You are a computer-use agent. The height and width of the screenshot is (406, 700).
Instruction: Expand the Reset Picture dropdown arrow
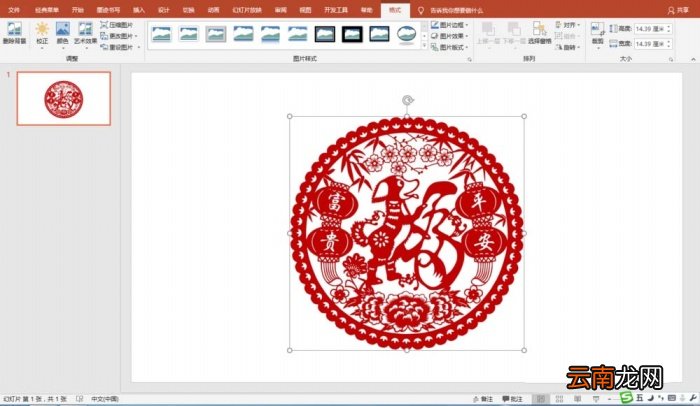[139, 47]
